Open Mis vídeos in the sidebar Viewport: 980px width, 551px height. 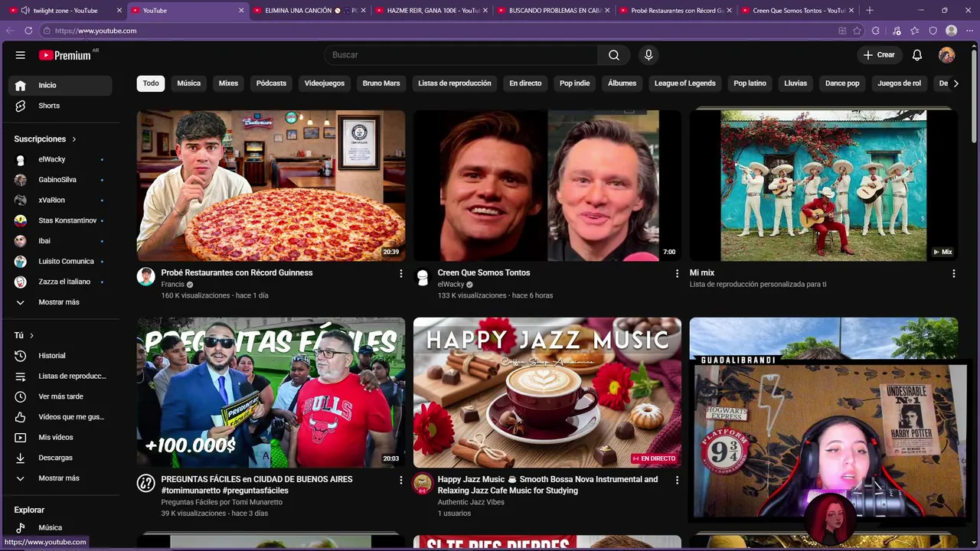tap(60, 437)
